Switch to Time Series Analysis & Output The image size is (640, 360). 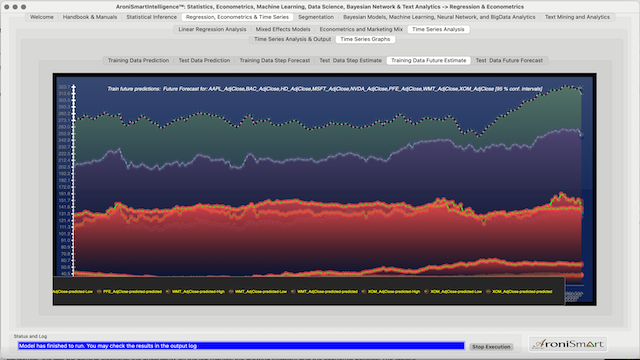coord(293,39)
